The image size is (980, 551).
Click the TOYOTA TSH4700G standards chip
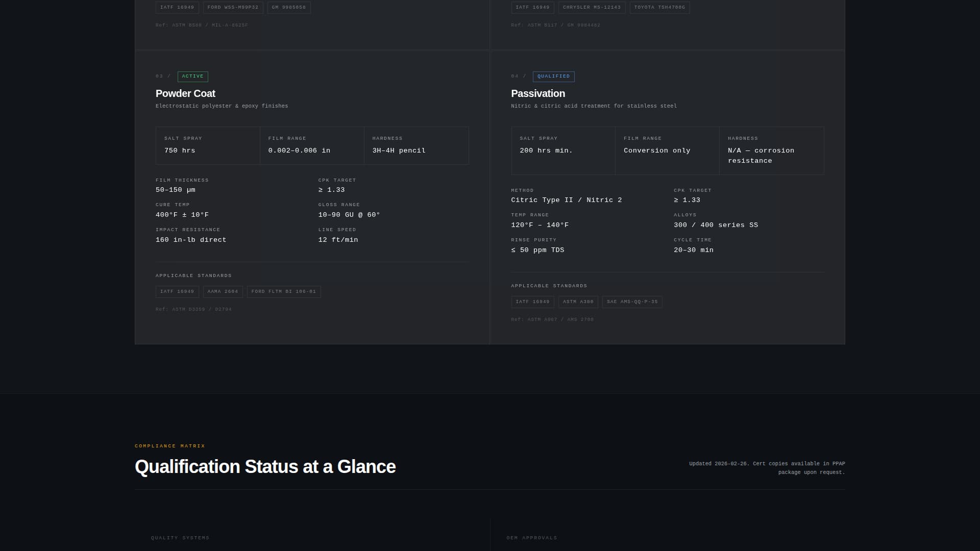coord(659,7)
